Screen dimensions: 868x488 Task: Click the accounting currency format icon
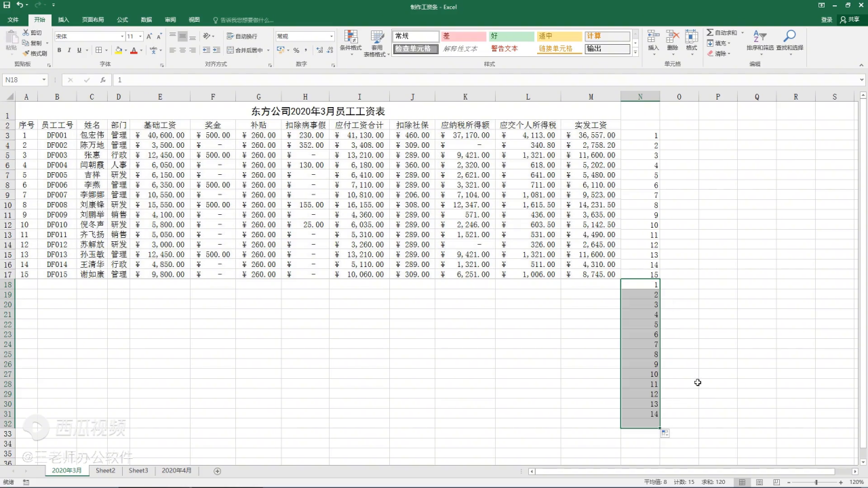pos(282,50)
